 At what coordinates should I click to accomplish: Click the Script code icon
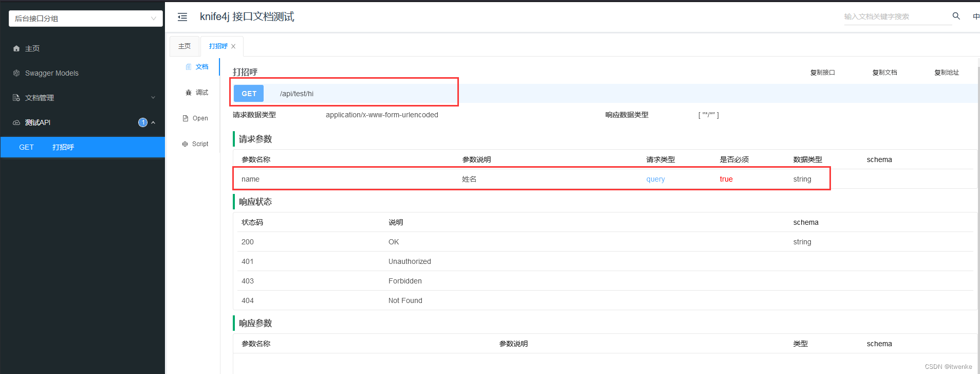coord(185,144)
